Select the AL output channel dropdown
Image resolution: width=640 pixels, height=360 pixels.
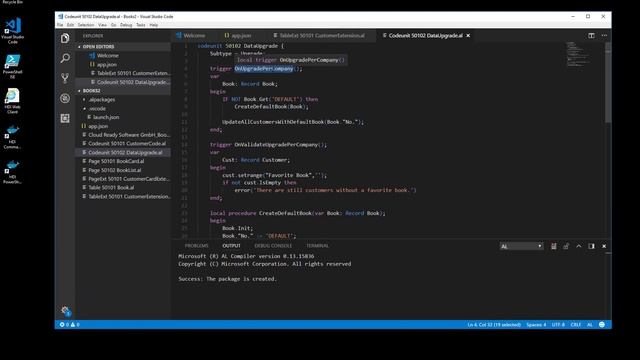pyautogui.click(x=521, y=246)
